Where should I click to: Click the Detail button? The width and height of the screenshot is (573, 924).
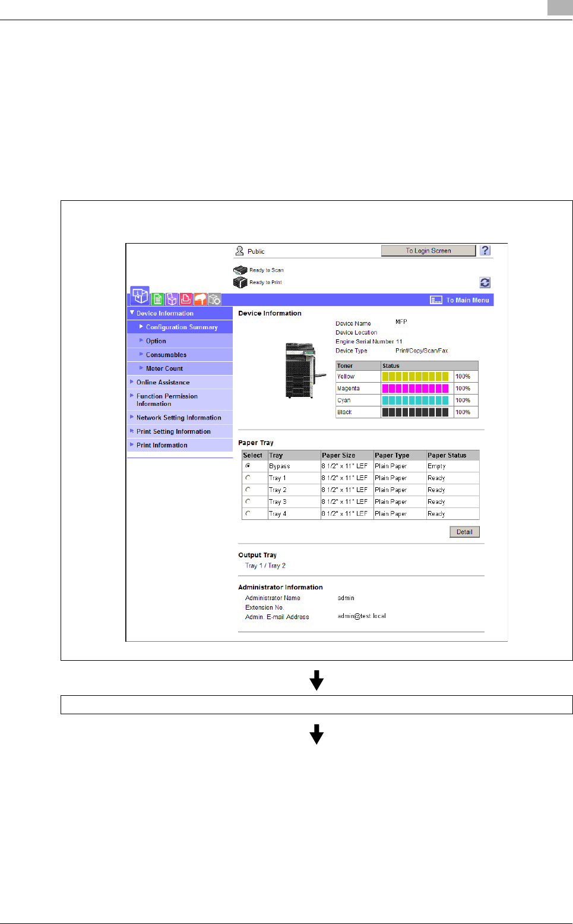click(x=464, y=532)
